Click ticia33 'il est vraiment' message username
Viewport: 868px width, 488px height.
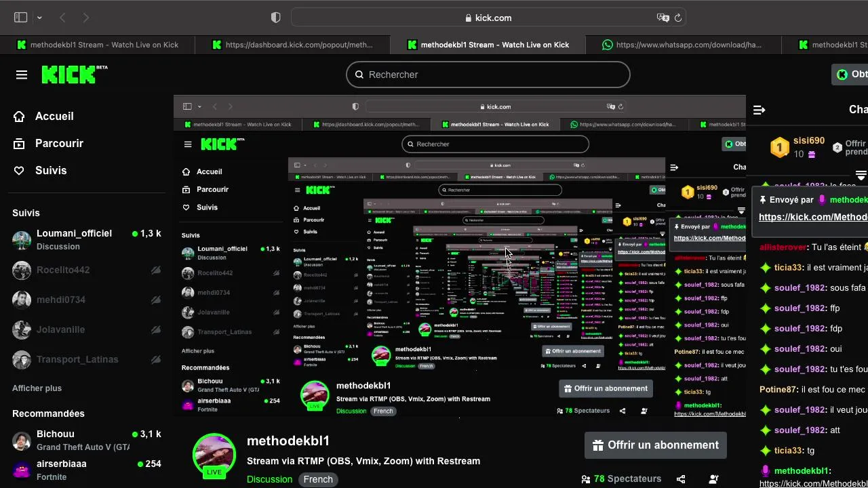(789, 268)
